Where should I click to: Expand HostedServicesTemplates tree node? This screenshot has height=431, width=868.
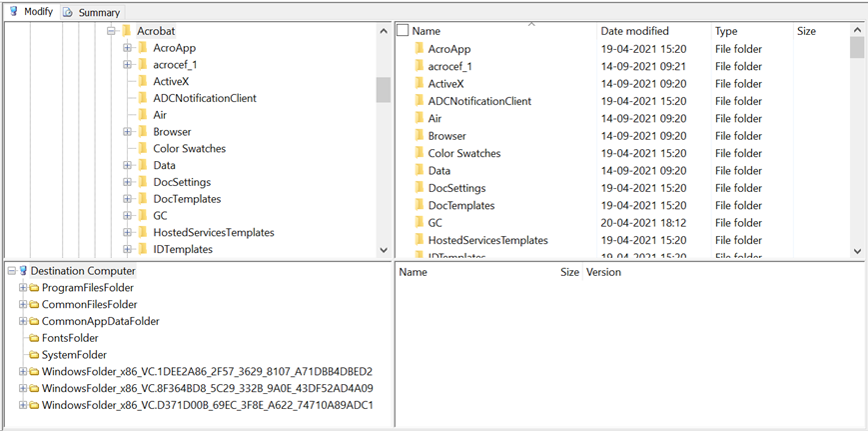pos(127,232)
